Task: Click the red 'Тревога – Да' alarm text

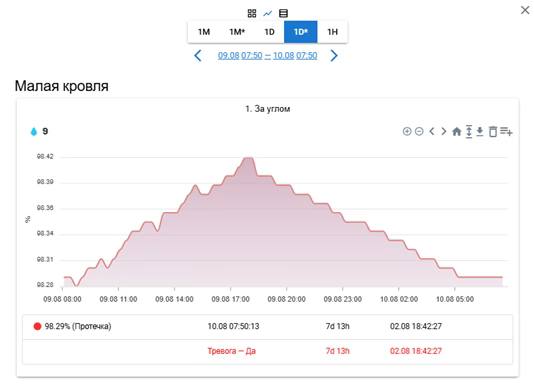Action: (232, 351)
